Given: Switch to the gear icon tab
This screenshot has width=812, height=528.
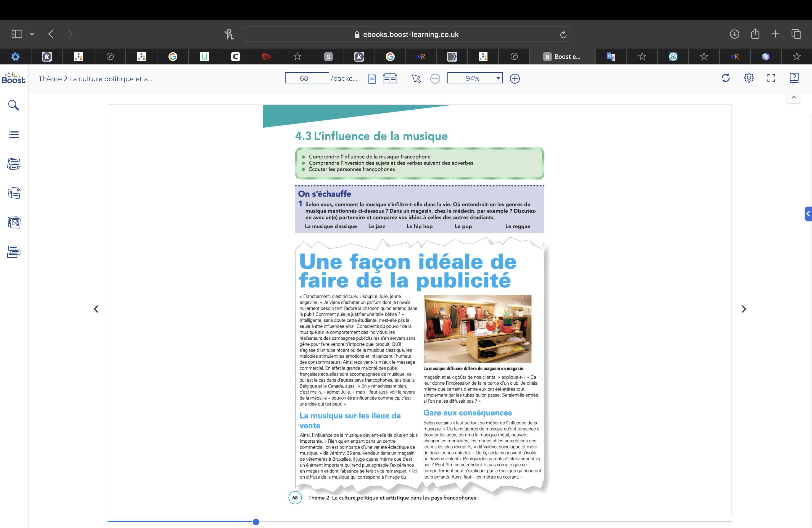Looking at the screenshot, I should tap(15, 57).
